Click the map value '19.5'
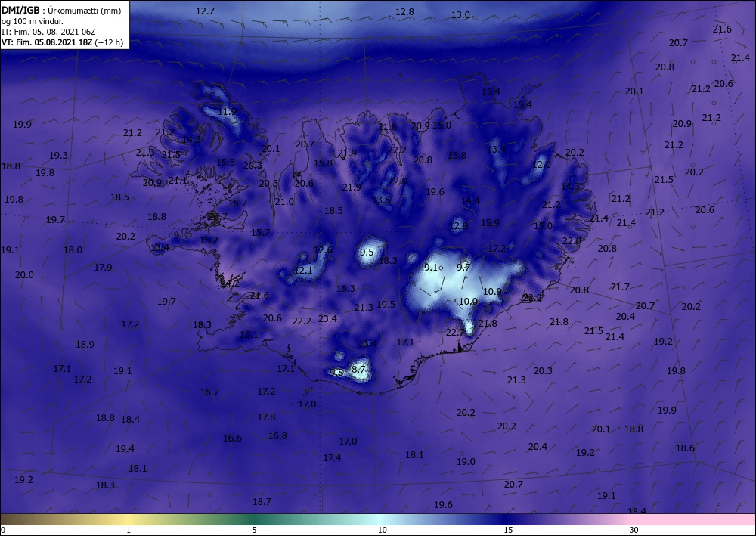The image size is (756, 536). 386,304
